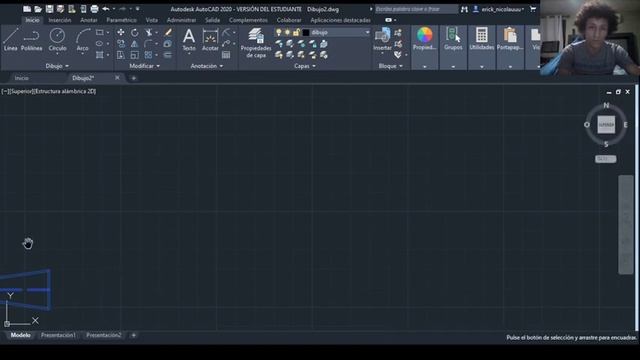This screenshot has width=640, height=360.
Task: Click the Insertar block icon
Action: [382, 40]
